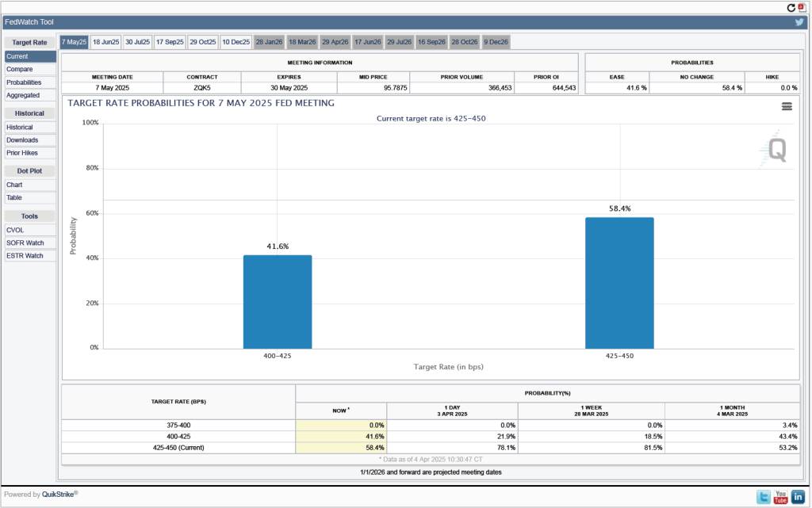
Task: Open the chart hamburger menu
Action: [787, 106]
